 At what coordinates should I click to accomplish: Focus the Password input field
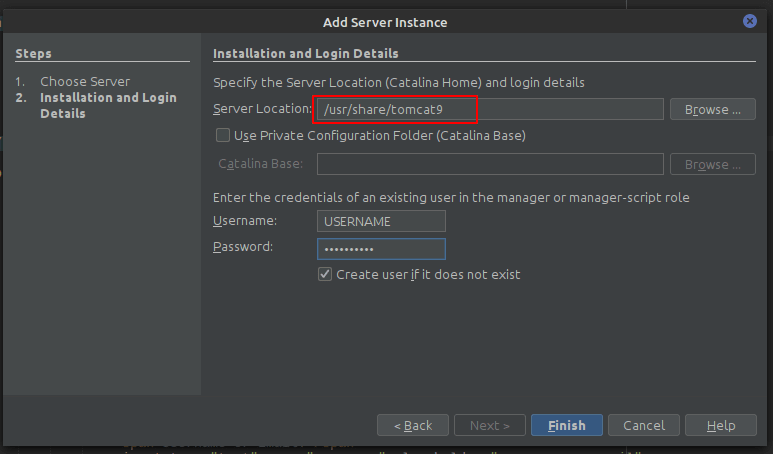[x=381, y=249]
